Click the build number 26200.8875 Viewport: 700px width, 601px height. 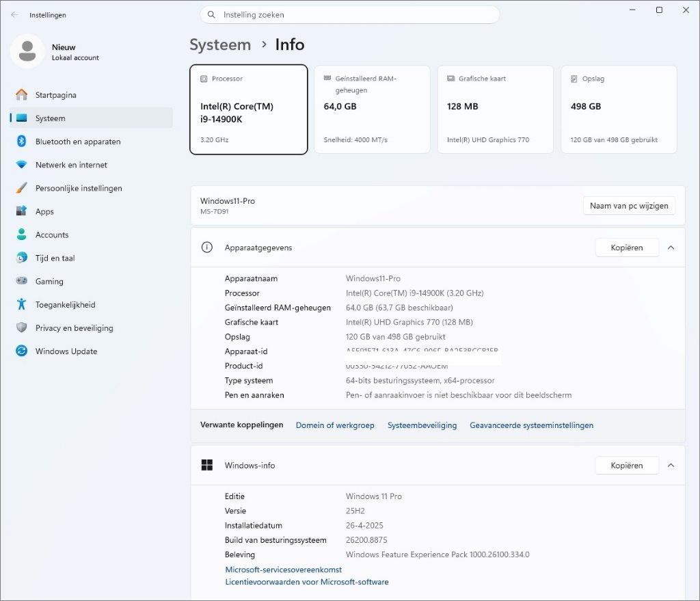pos(366,540)
